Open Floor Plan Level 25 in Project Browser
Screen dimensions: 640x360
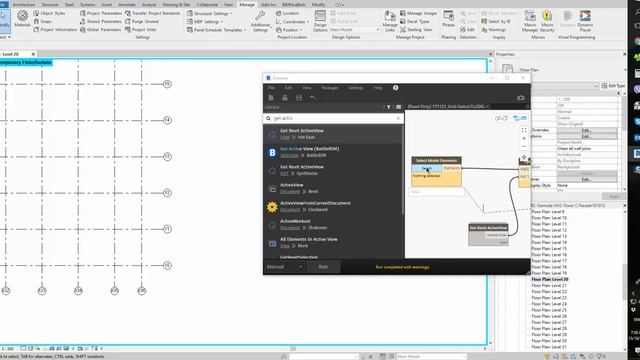pos(549,310)
